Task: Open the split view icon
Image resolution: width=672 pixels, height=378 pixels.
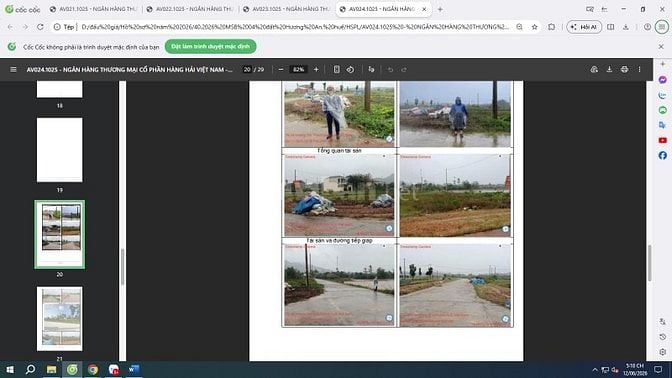Action: click(610, 27)
